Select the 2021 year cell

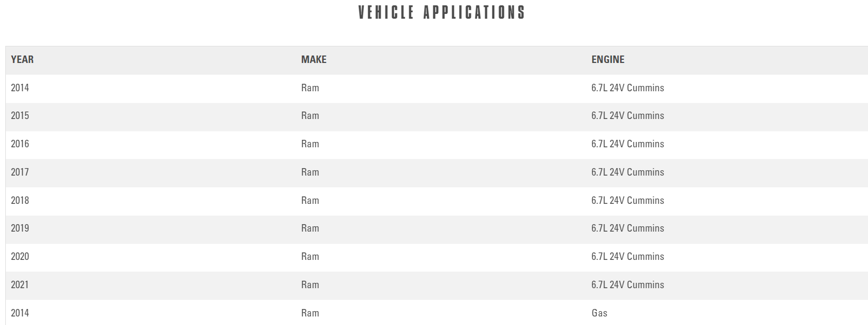pyautogui.click(x=20, y=285)
